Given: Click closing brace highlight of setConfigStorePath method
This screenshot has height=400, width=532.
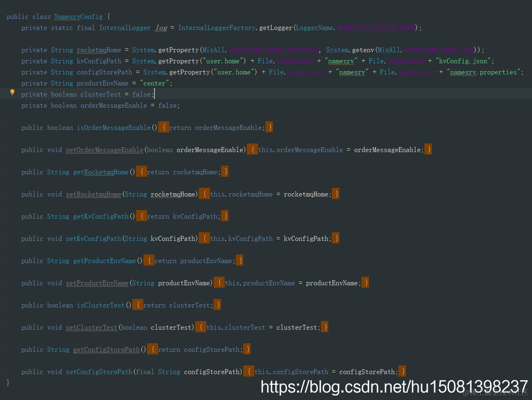Looking at the screenshot, I should (x=403, y=371).
